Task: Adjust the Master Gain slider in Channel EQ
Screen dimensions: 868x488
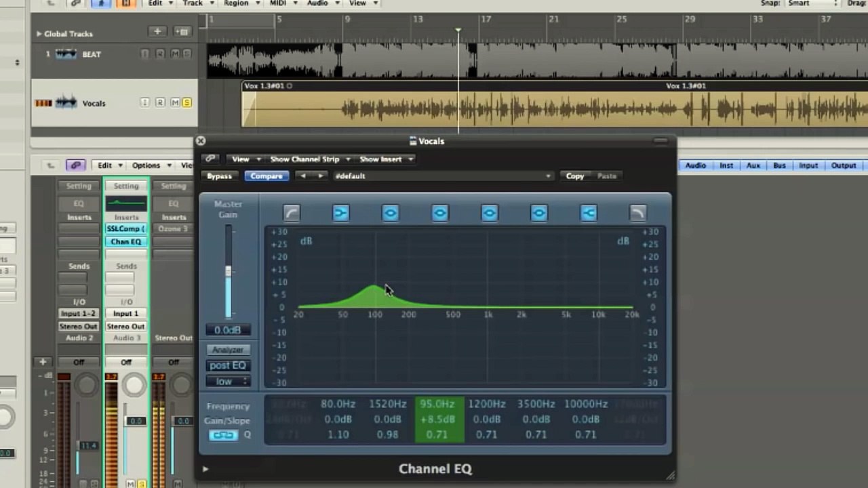Action: [228, 272]
